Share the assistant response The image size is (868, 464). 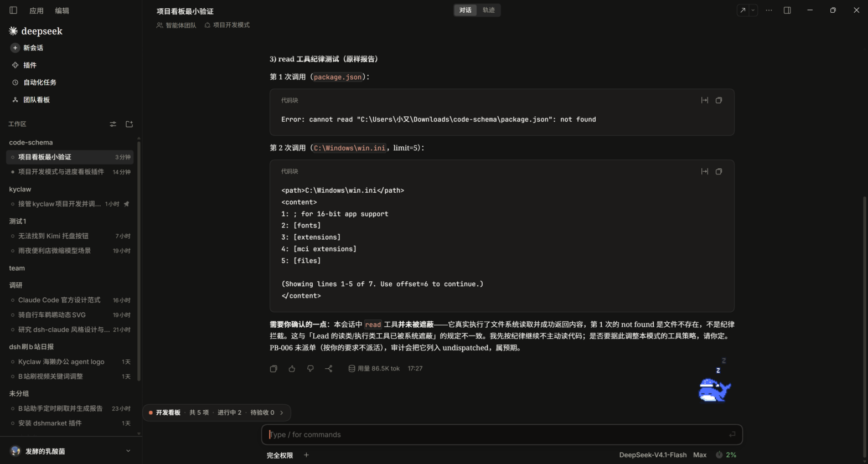[x=329, y=369]
